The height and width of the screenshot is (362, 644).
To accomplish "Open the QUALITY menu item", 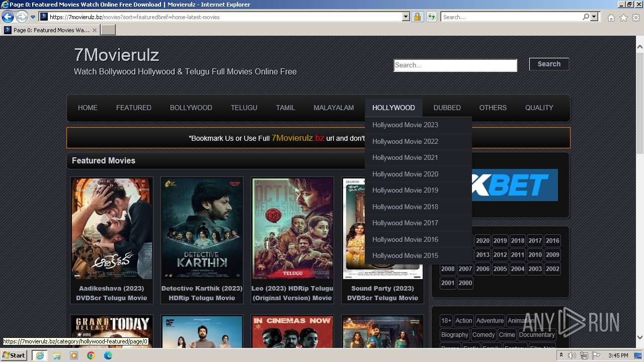I will point(539,108).
